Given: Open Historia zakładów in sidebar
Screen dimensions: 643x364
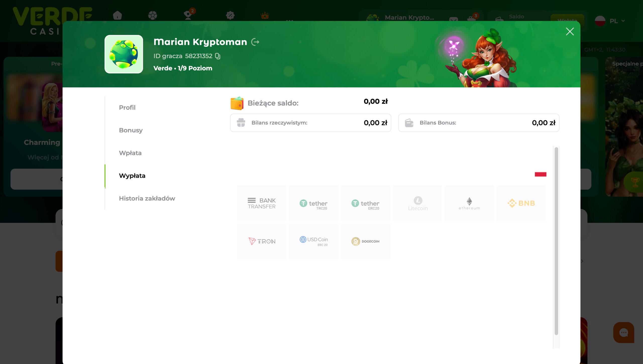Looking at the screenshot, I should tap(147, 198).
